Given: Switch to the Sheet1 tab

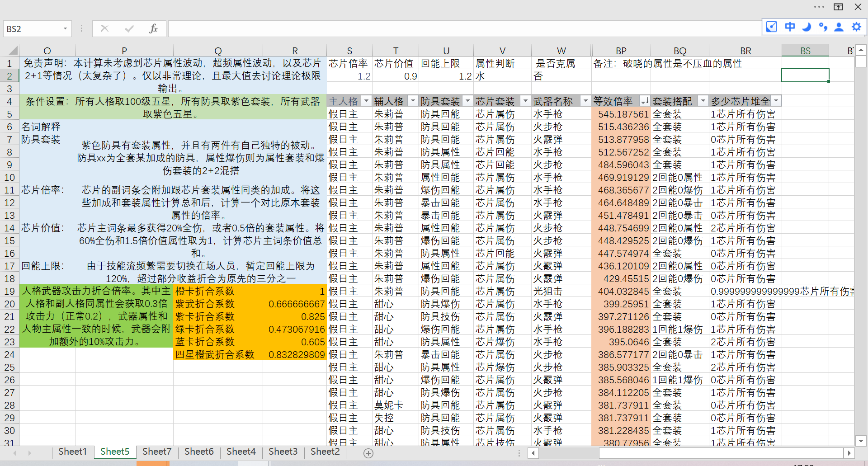Looking at the screenshot, I should pos(72,452).
